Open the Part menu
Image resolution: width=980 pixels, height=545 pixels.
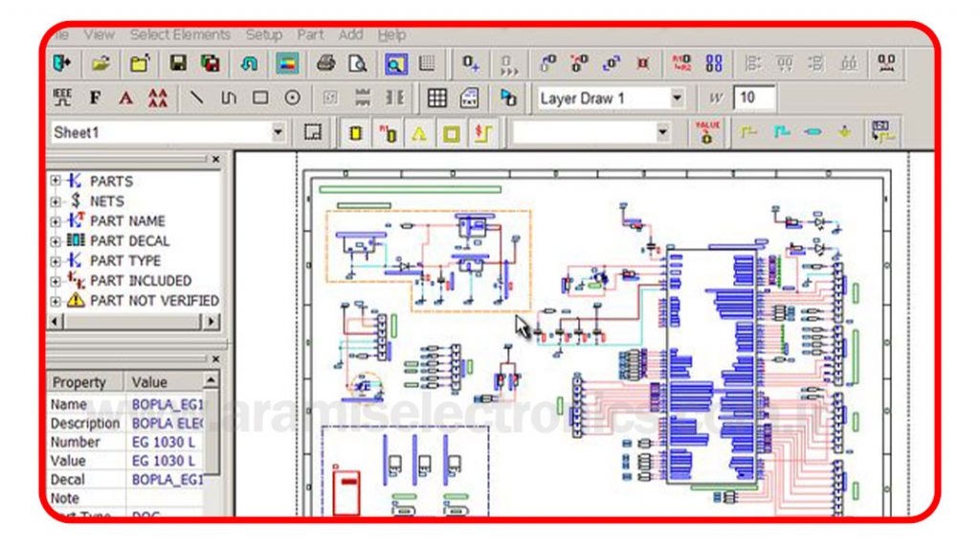[x=310, y=35]
